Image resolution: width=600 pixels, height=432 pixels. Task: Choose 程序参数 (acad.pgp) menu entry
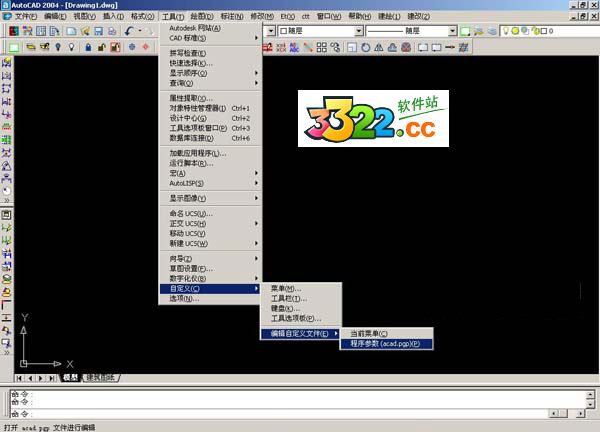[386, 344]
